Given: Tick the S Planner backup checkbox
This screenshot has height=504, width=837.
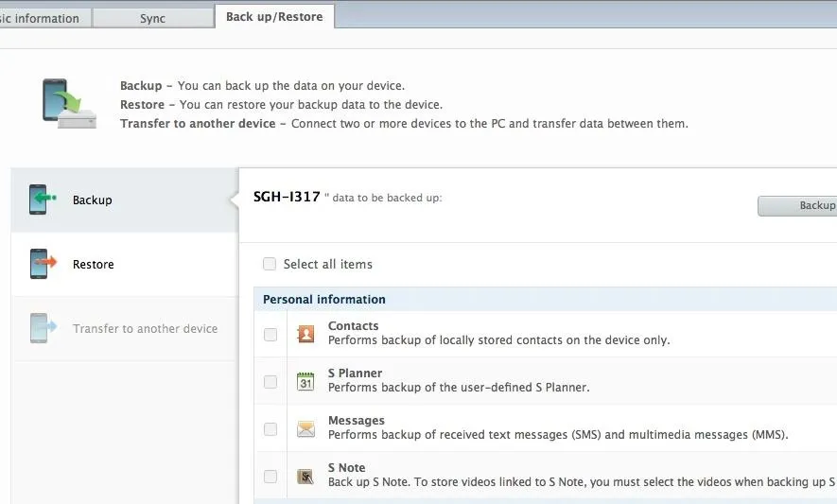Looking at the screenshot, I should click(270, 381).
